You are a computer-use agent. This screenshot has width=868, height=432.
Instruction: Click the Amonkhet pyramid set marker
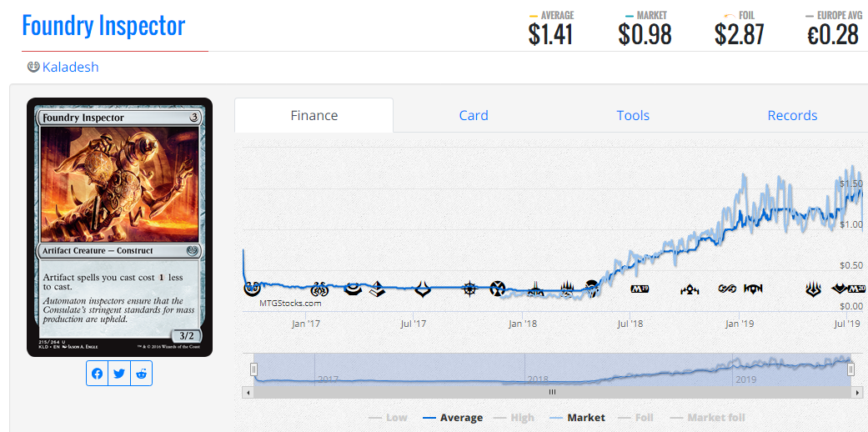(x=378, y=289)
